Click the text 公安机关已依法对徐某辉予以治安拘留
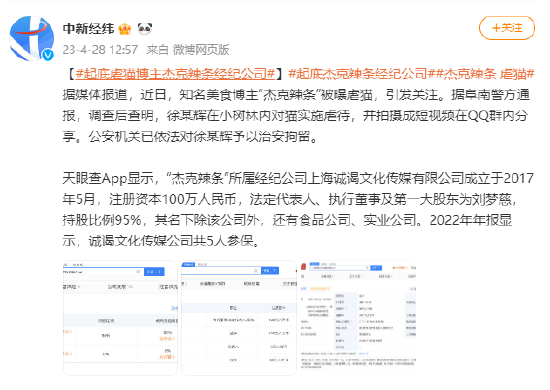The height and width of the screenshot is (390, 550). 199,136
